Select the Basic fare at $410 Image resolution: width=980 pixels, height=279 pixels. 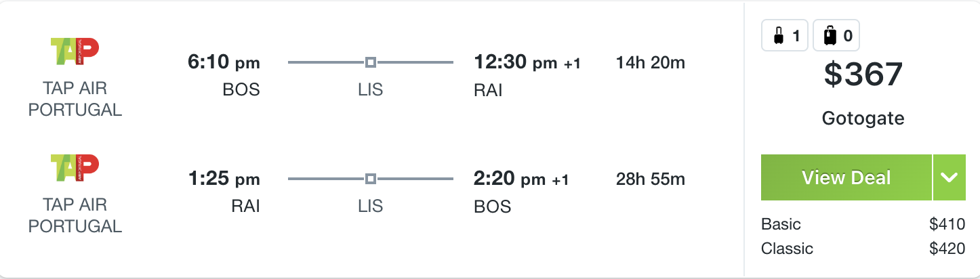pos(863,224)
